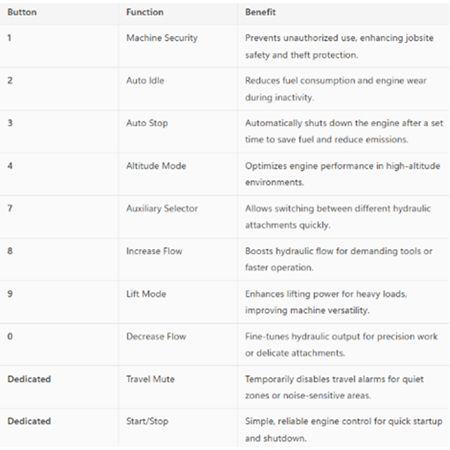Click the benefit text about lifting power
This screenshot has width=450, height=450.
[x=326, y=302]
